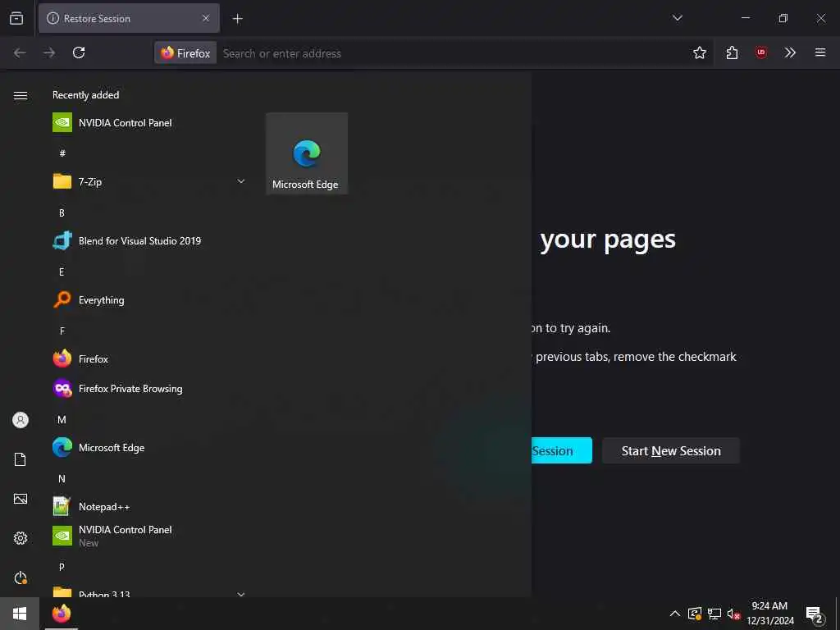
Task: Click the Microsoft Edge pinned tile
Action: coord(307,153)
